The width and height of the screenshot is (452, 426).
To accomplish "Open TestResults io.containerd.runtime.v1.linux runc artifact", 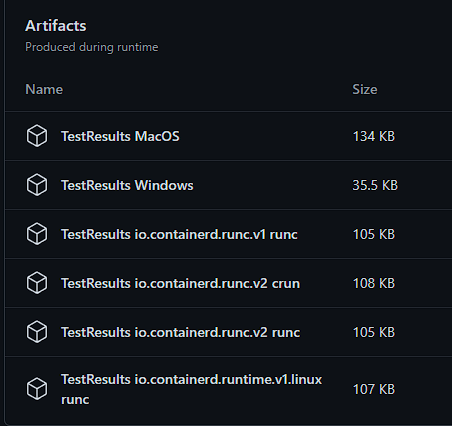I will click(191, 389).
